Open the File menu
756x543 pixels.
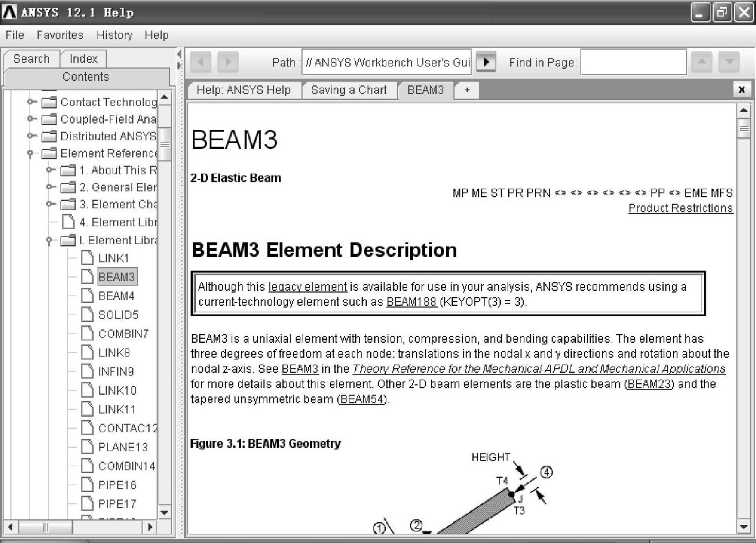click(15, 35)
